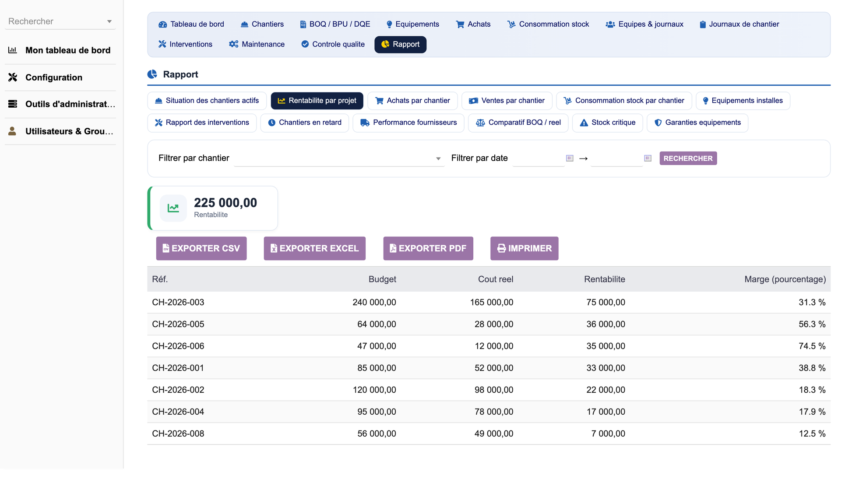Click EXPORTER EXCEL button
The height and width of the screenshot is (504, 852).
click(x=314, y=248)
